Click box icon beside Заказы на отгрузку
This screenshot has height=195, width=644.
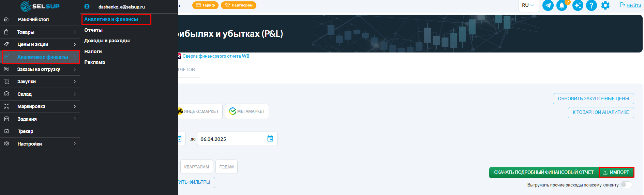point(6,69)
